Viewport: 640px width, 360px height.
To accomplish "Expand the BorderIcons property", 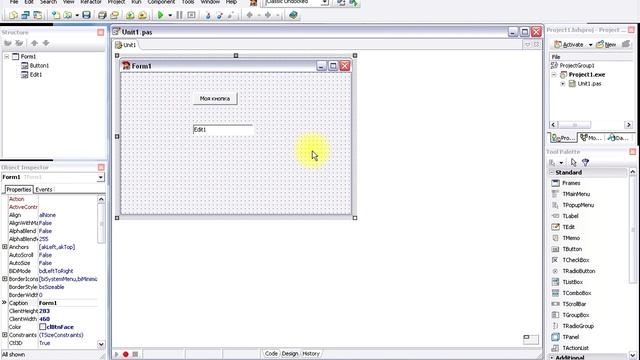I will [4, 279].
